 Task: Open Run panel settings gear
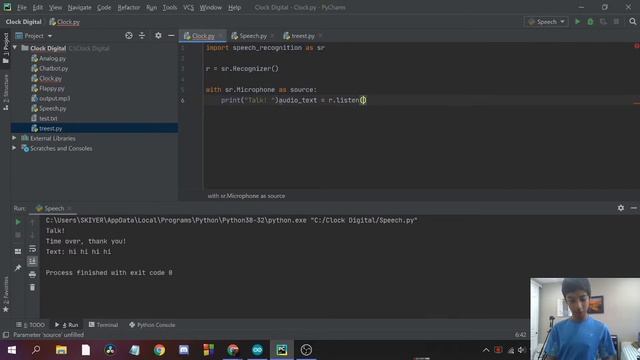tap(620, 208)
